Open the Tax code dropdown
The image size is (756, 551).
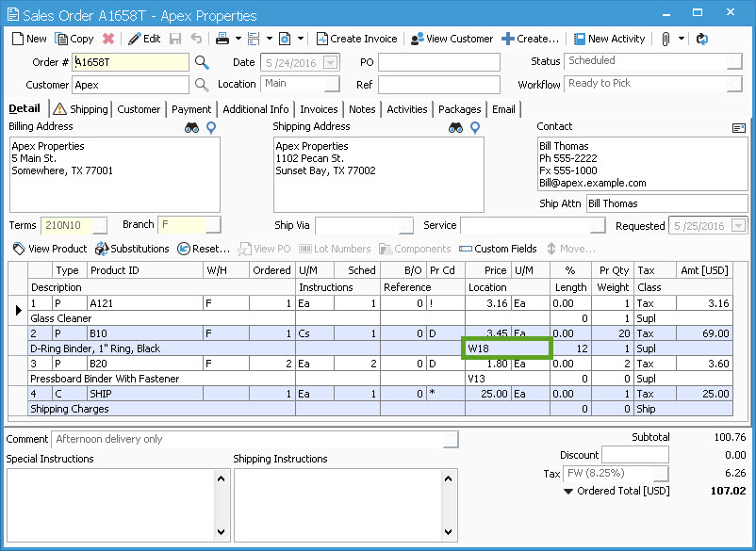pos(662,474)
